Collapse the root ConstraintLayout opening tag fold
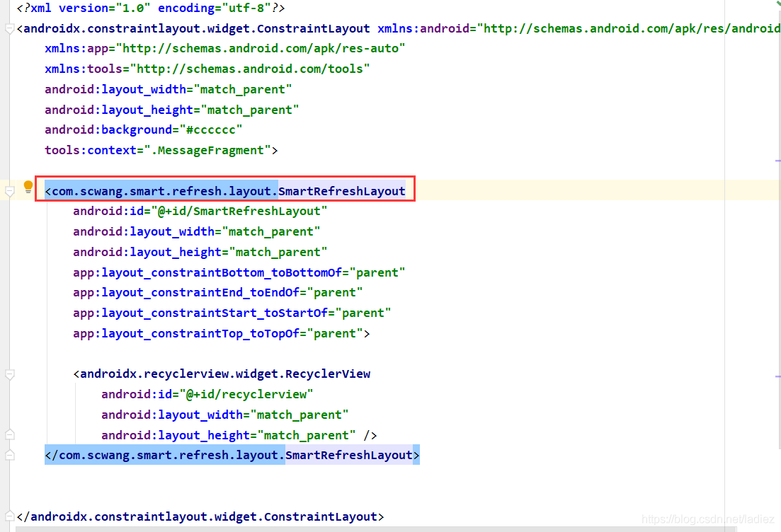This screenshot has width=781, height=532. (x=9, y=29)
